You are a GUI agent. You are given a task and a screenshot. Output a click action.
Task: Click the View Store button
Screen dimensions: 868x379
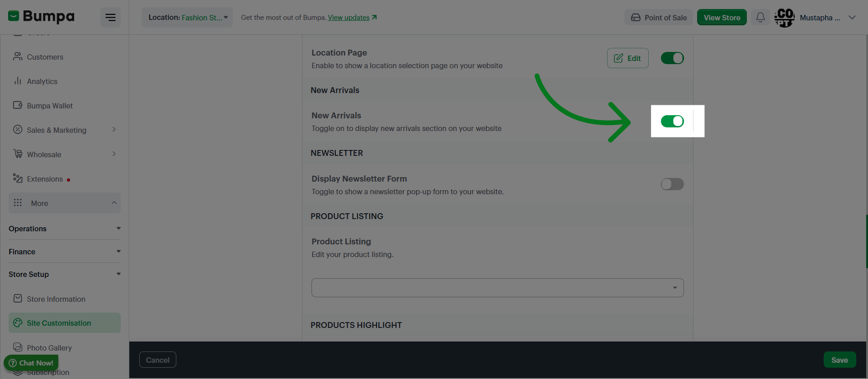722,17
